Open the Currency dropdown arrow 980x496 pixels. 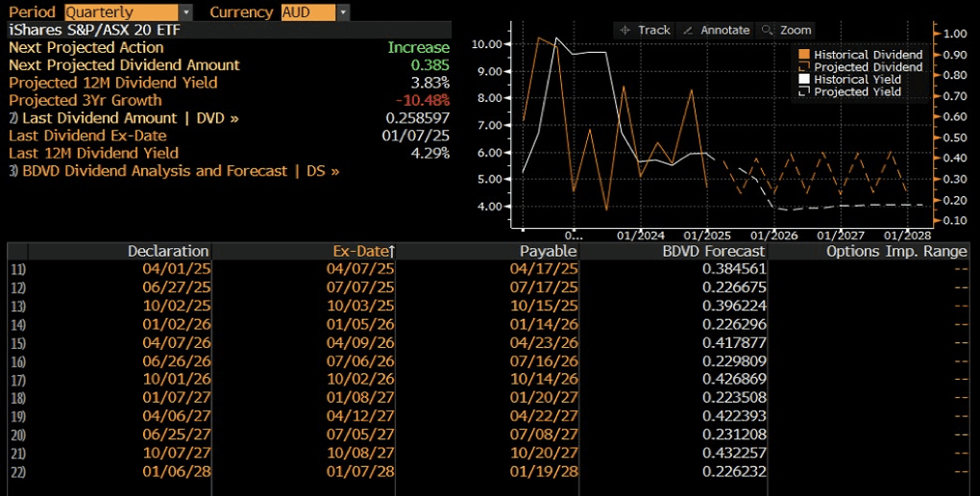(x=342, y=12)
